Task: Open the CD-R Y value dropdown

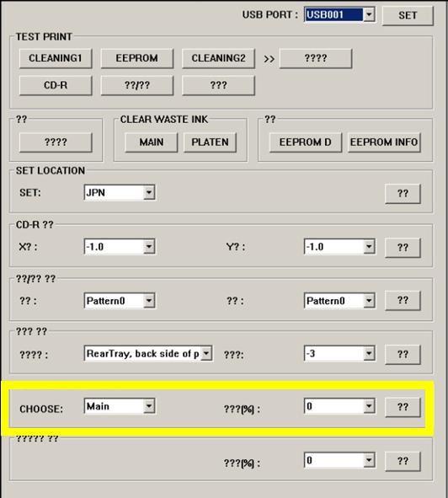Action: coord(339,246)
